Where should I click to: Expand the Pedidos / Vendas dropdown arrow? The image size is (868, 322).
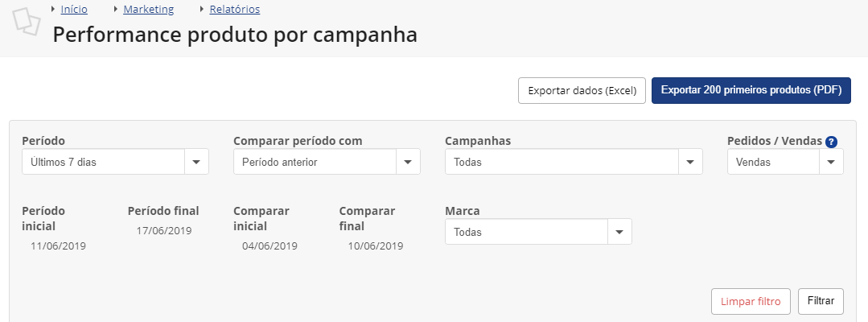click(x=831, y=162)
